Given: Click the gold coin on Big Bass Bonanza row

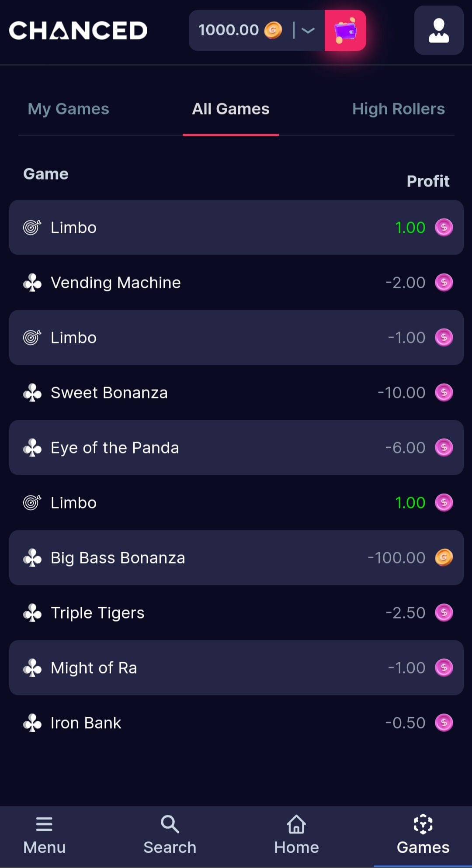Looking at the screenshot, I should tap(444, 557).
